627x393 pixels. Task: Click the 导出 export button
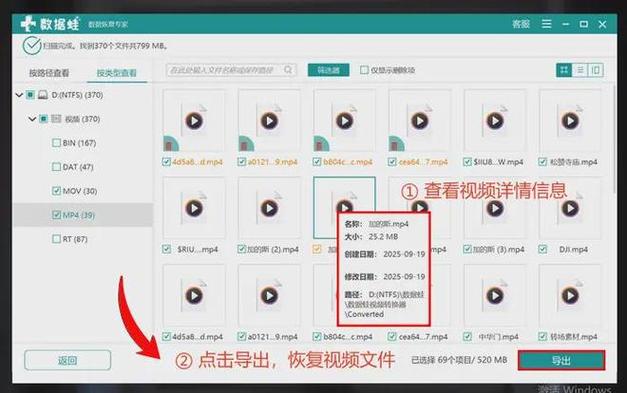point(561,361)
